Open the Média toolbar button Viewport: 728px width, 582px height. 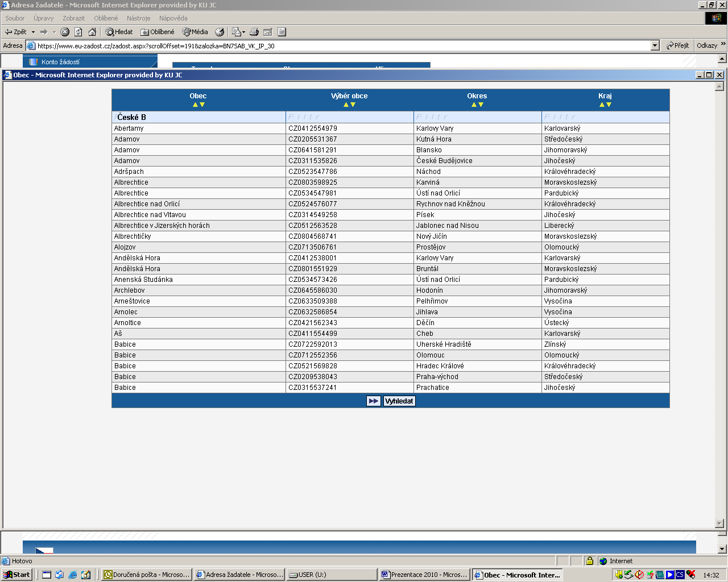[x=195, y=32]
